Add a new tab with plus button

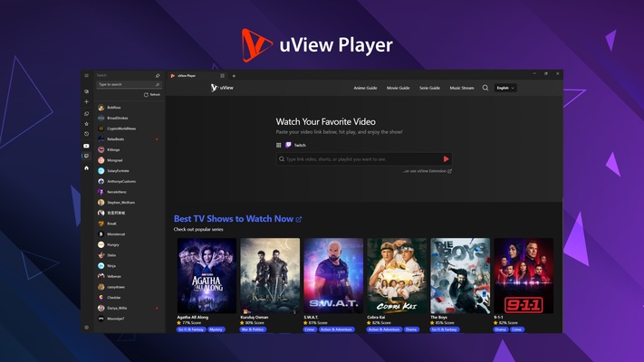point(234,76)
